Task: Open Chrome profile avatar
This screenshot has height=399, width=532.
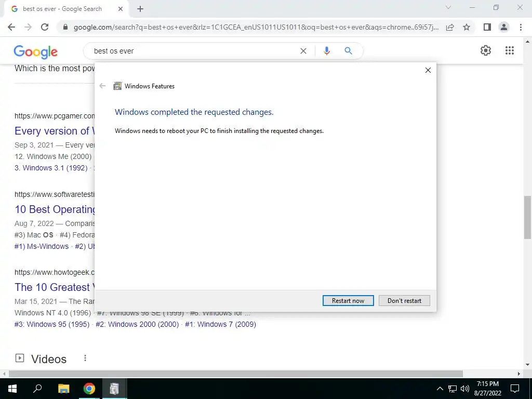Action: point(504,27)
